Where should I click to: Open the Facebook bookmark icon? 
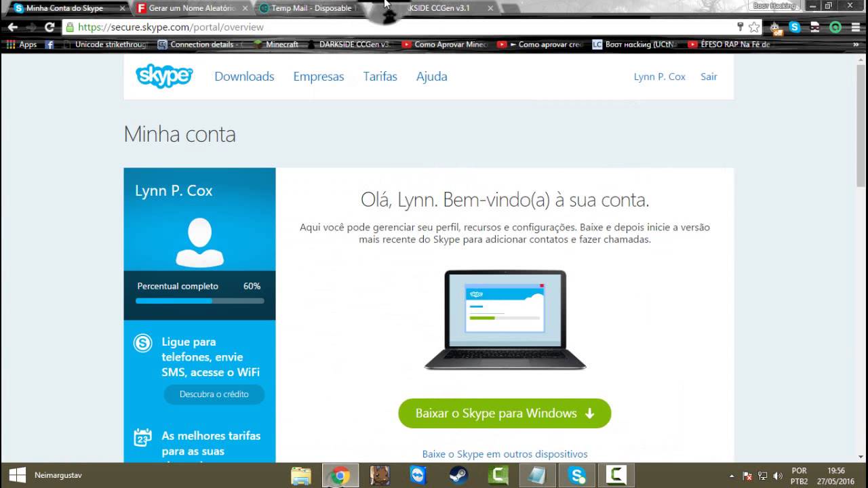tap(50, 44)
